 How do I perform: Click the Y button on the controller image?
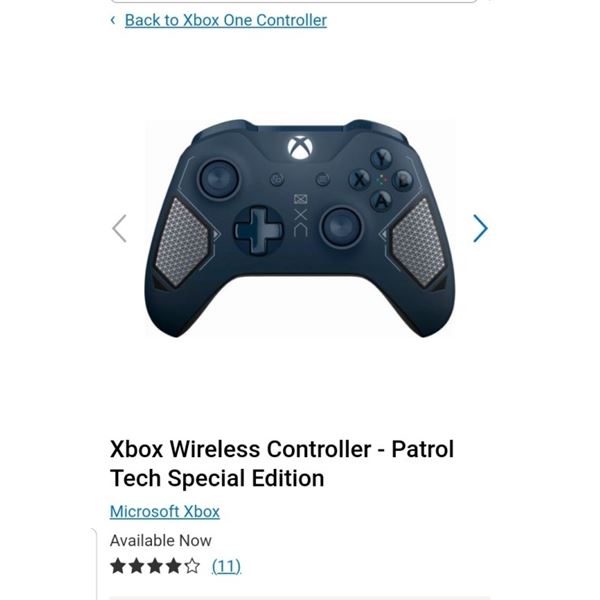381,158
